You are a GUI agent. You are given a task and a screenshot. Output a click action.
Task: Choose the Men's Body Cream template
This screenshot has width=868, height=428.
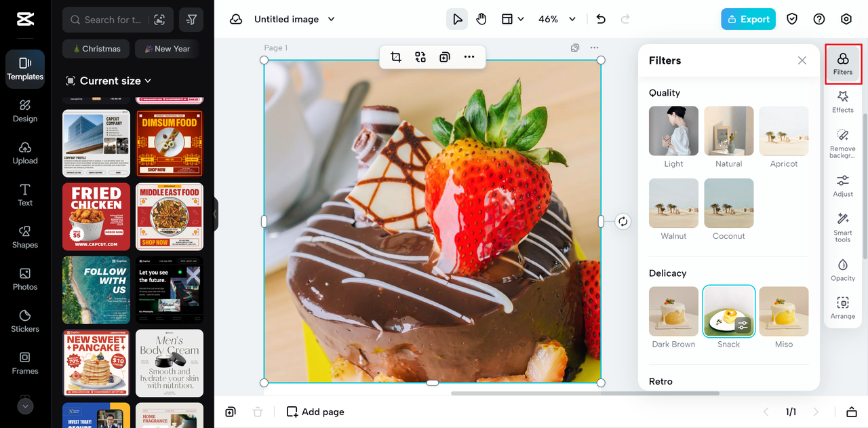click(170, 364)
